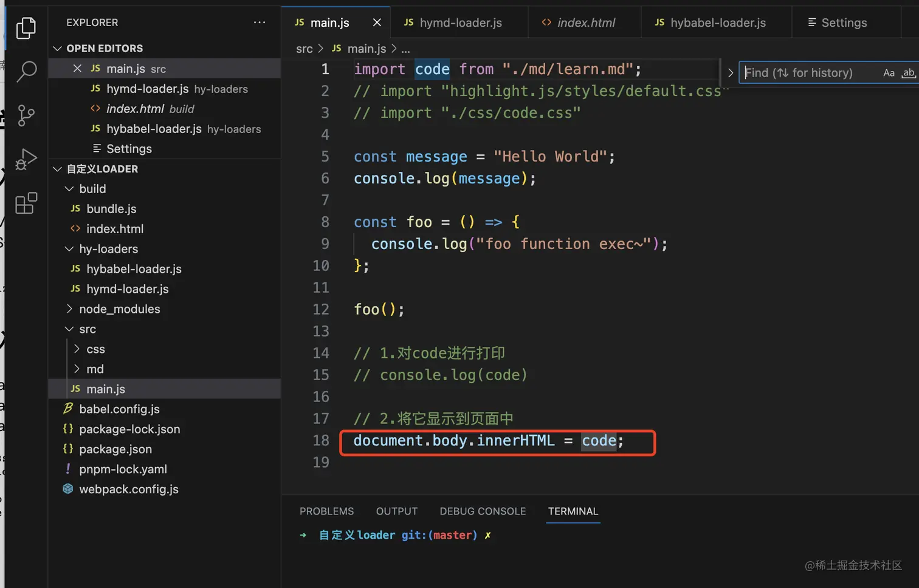Viewport: 919px width, 588px height.
Task: Open package-lock.json file
Action: pyautogui.click(x=165, y=429)
